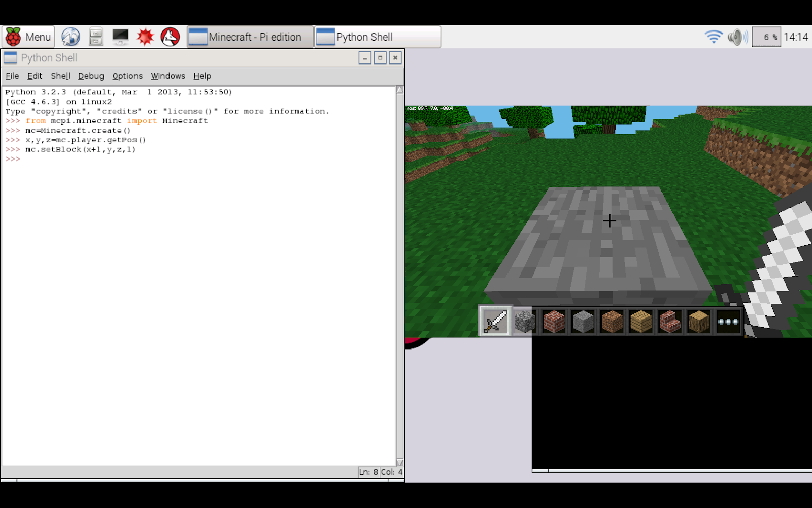Select the wood log block in hotbar
The width and height of the screenshot is (812, 508).
(699, 322)
